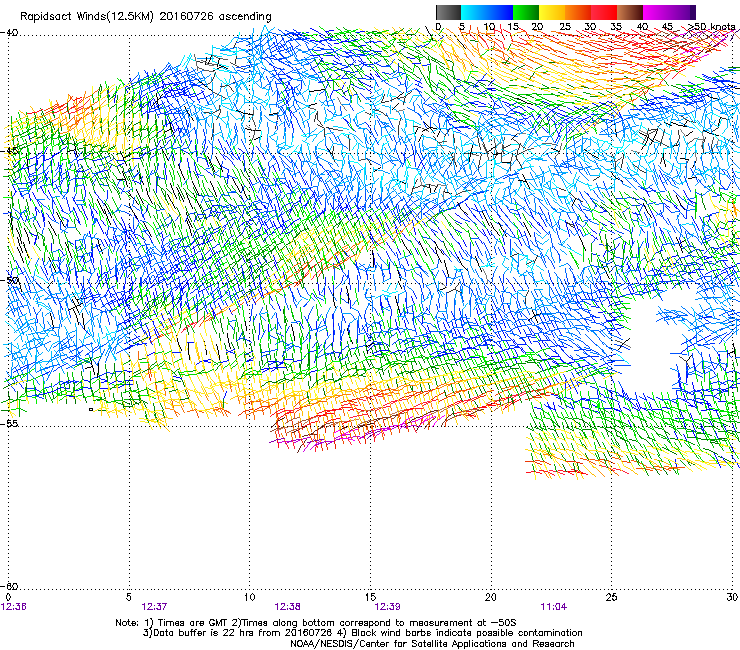Click the title 'Rapidsact Winds(12.5KM) 20160726 ascending'
Viewport: 740px width, 650px height.
pos(146,17)
